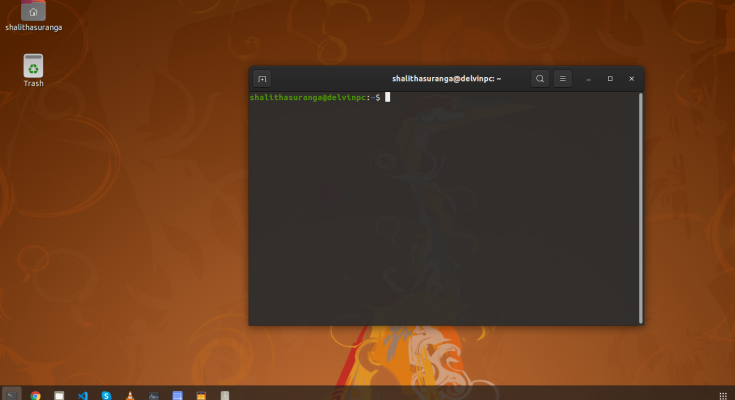Click the terminal vertical scrollbar
735x400 pixels.
coord(642,200)
